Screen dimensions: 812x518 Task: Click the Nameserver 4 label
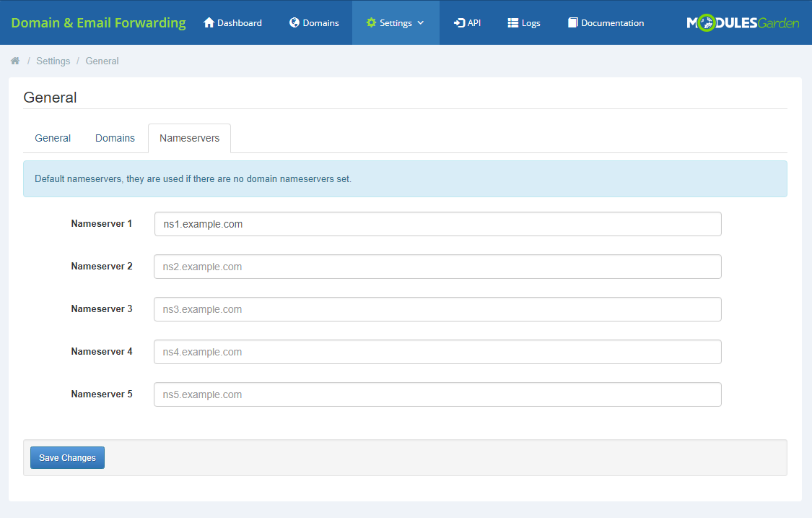pyautogui.click(x=102, y=351)
